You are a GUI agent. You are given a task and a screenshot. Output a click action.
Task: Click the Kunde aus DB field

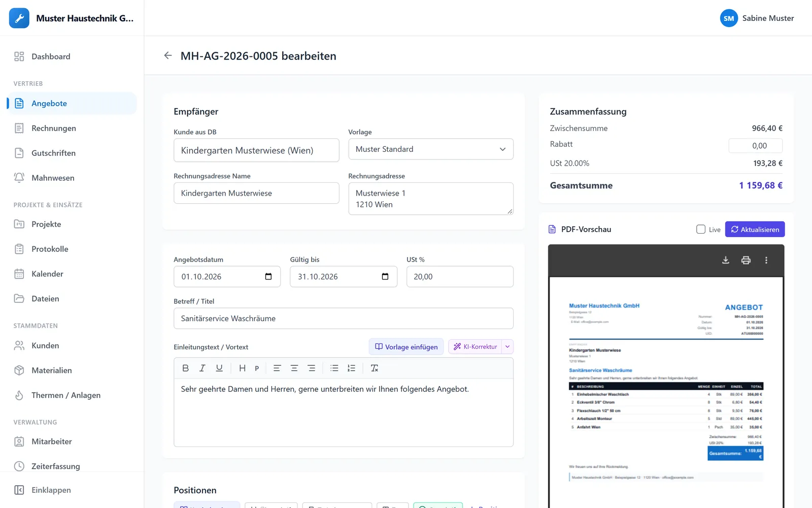point(256,150)
